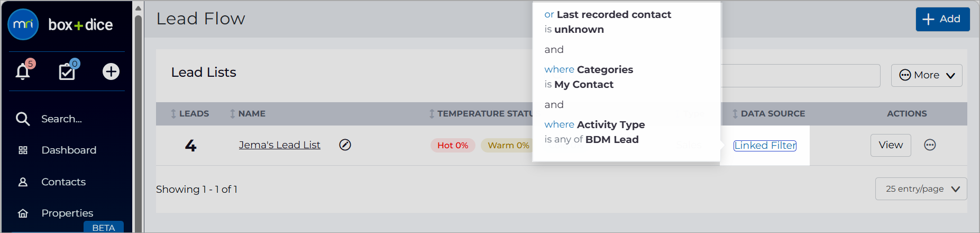
Task: Go to Dashboard in the sidebar
Action: coord(69,150)
